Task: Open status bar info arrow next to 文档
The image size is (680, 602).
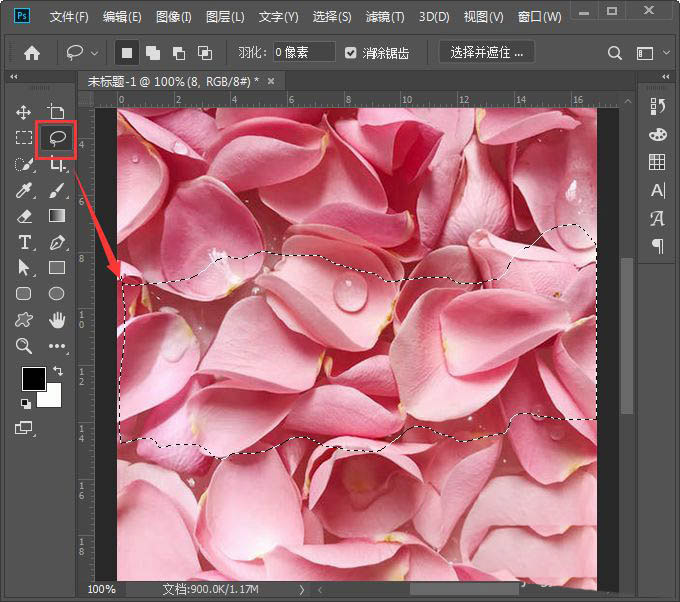Action: [301, 589]
